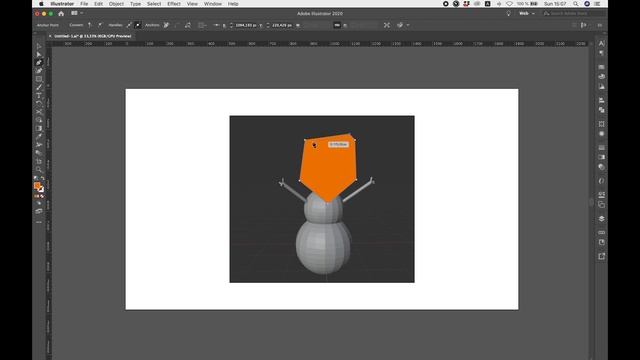Open the Edit menu
Viewport: 640px width, 360px height.
click(98, 4)
